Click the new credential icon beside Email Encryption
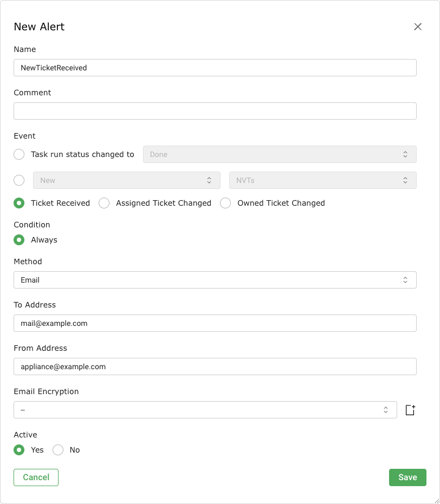This screenshot has width=440, height=504. pyautogui.click(x=410, y=410)
